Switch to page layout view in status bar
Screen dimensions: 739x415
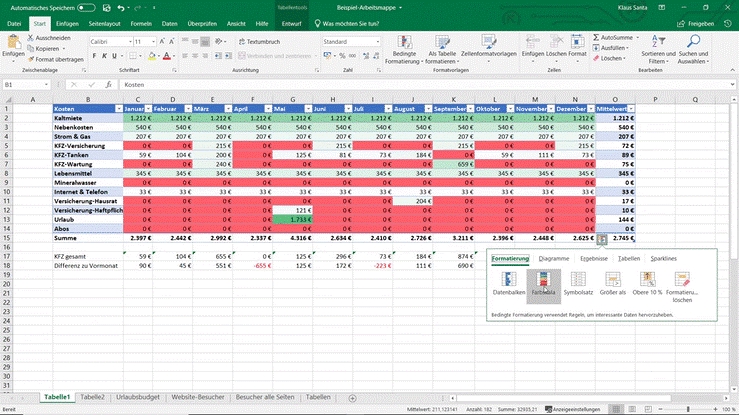[632, 409]
